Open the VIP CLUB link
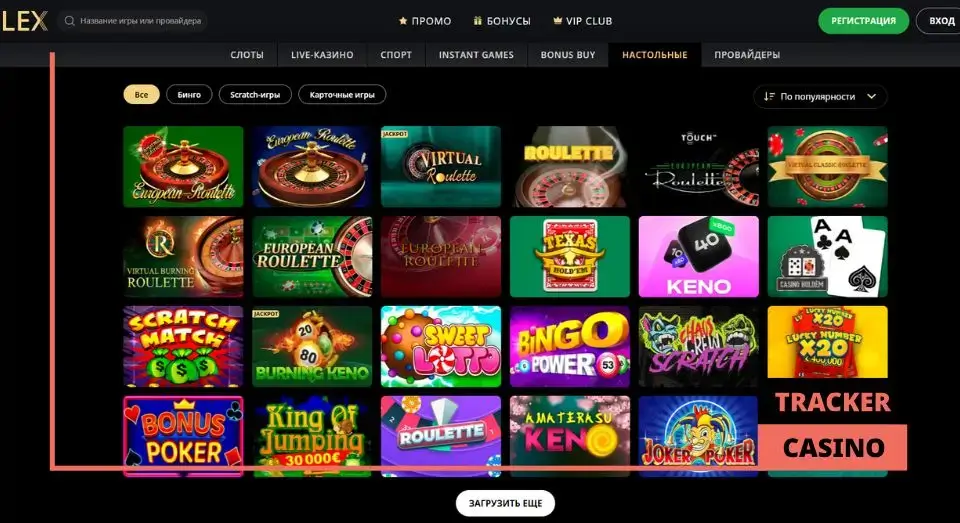This screenshot has height=523, width=960. click(x=582, y=21)
